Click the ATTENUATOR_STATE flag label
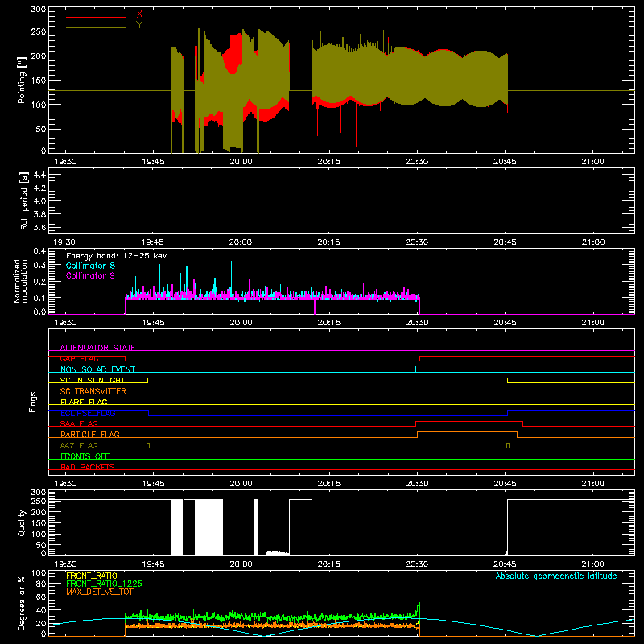Viewport: 644px width, 644px height. (97, 348)
